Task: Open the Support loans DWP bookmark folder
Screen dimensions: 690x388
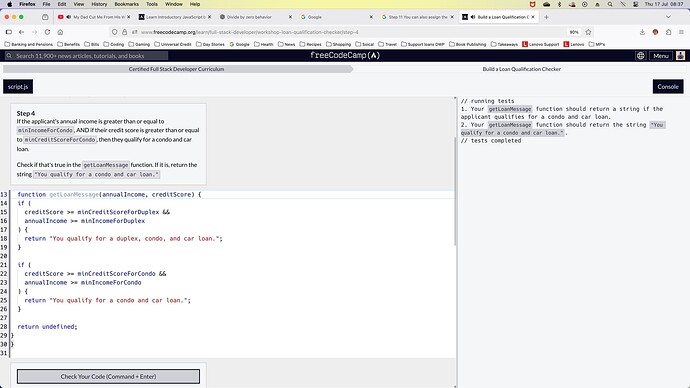Action: point(423,44)
